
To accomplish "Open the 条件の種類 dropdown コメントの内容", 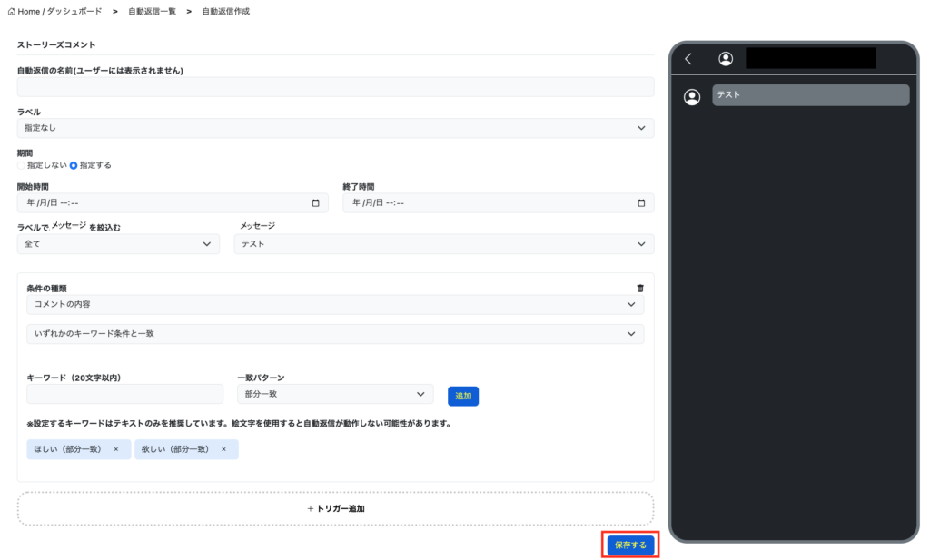I will [x=335, y=304].
